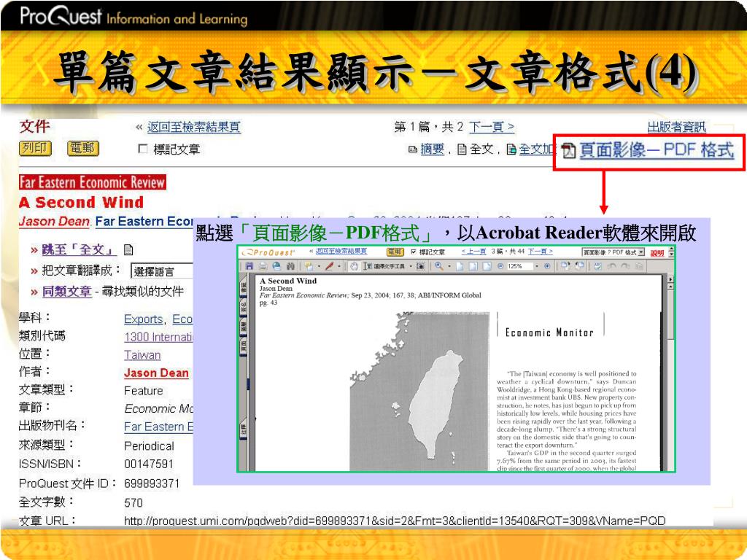Uncheck 標記文章 checkbox in the PDF viewer header
Screen dimensions: 747x560
coord(414,252)
